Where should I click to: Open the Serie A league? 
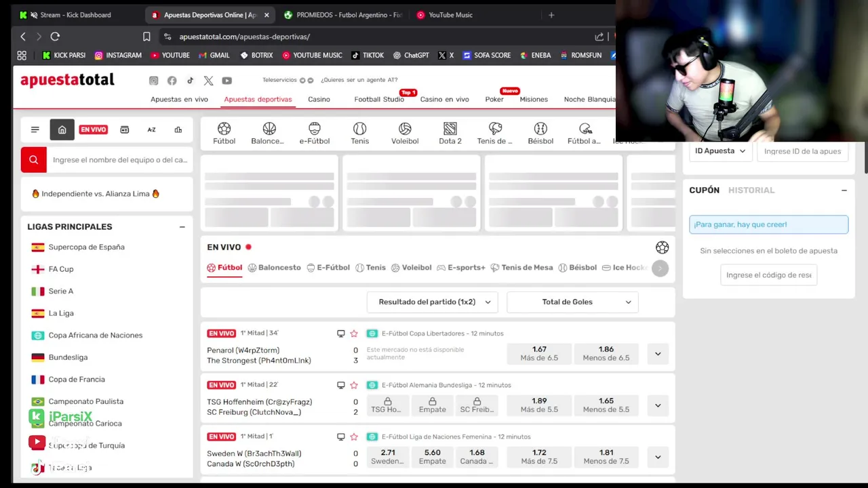click(x=61, y=291)
